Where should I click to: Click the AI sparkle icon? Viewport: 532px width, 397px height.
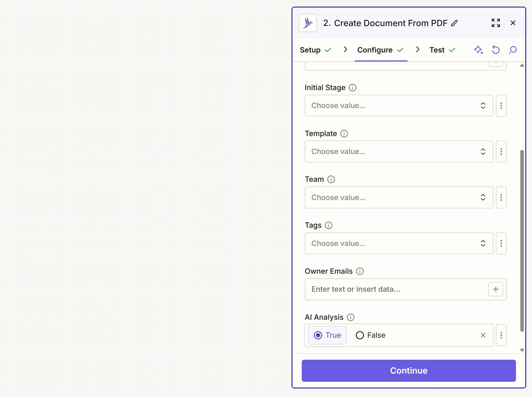tap(478, 50)
